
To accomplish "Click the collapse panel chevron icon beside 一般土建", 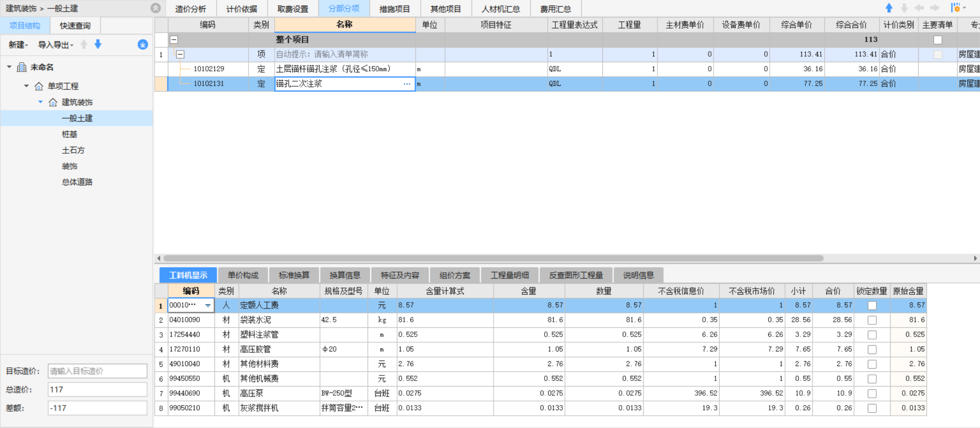I will pyautogui.click(x=156, y=8).
